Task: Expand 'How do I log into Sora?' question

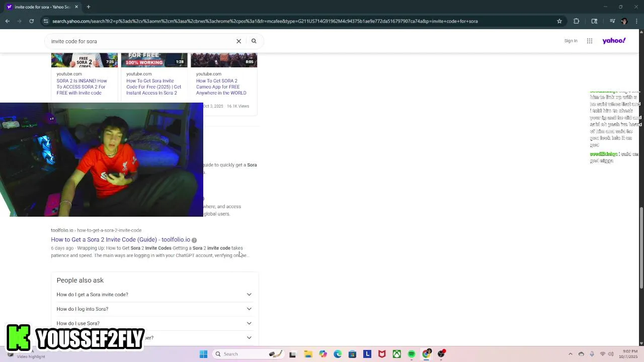Action: pyautogui.click(x=154, y=309)
